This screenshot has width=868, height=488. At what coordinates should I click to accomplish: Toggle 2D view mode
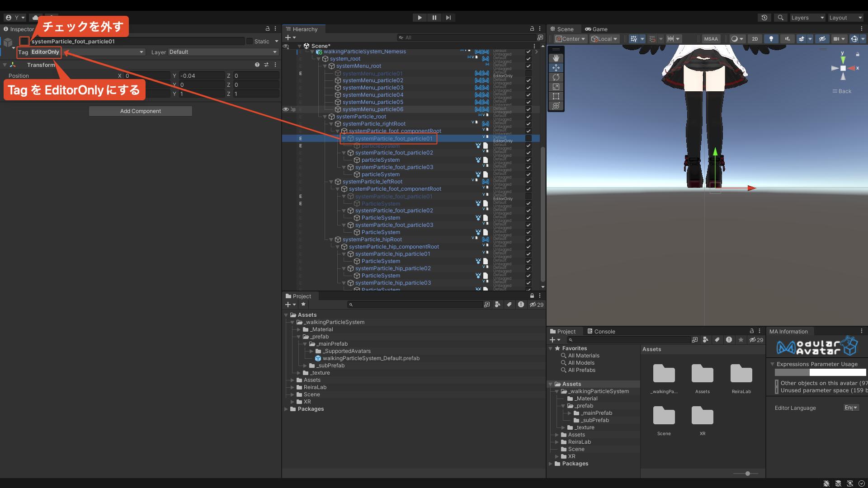[755, 39]
